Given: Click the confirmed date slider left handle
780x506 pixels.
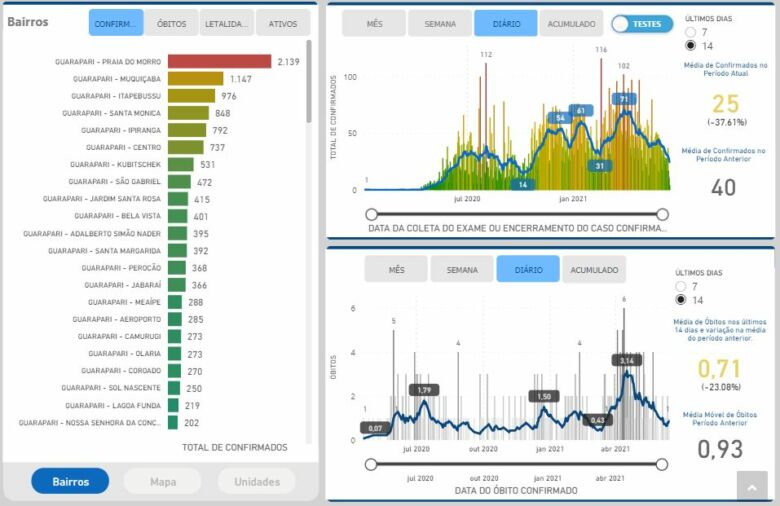Looking at the screenshot, I should (x=371, y=214).
